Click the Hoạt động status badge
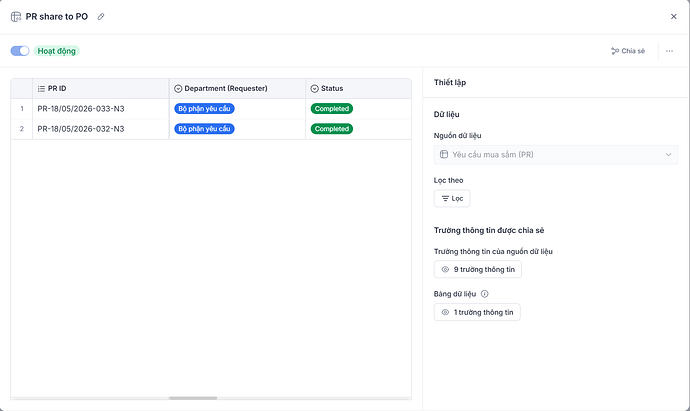 tap(56, 51)
